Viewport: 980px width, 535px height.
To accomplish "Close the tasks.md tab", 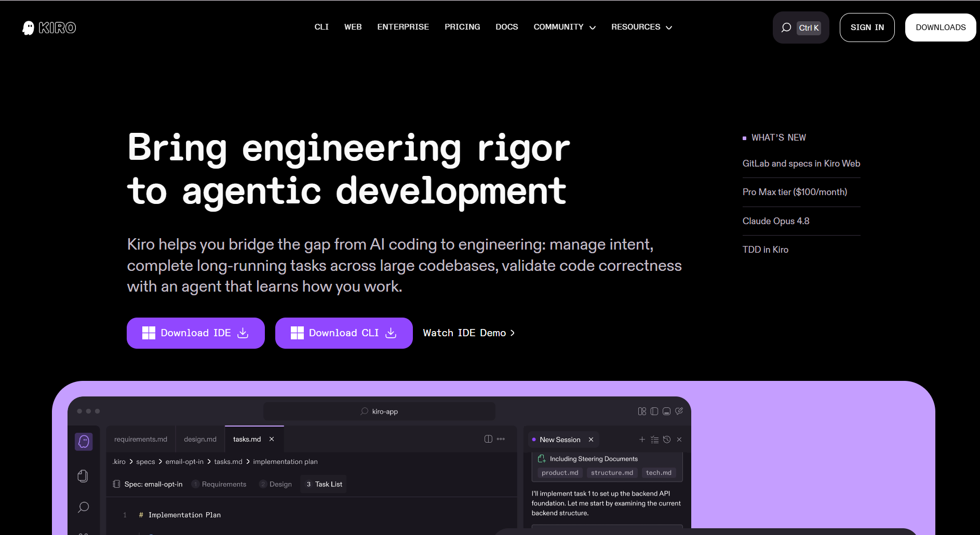I will [x=272, y=440].
